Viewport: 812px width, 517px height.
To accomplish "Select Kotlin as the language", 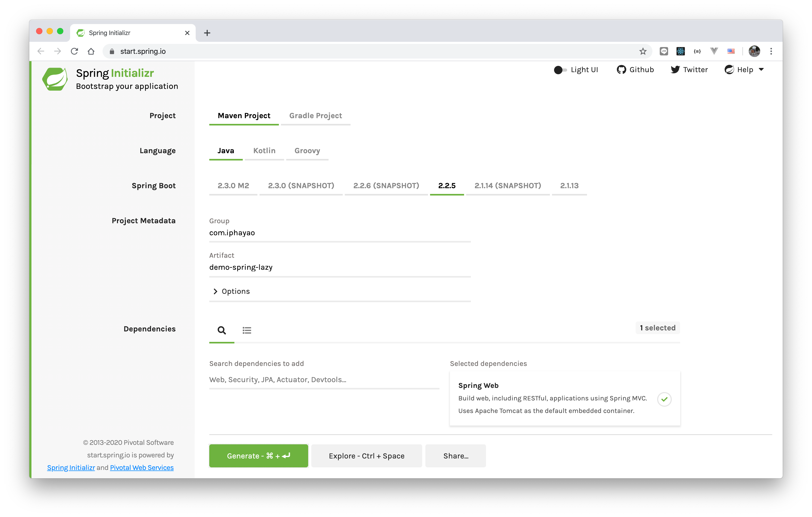I will 264,151.
